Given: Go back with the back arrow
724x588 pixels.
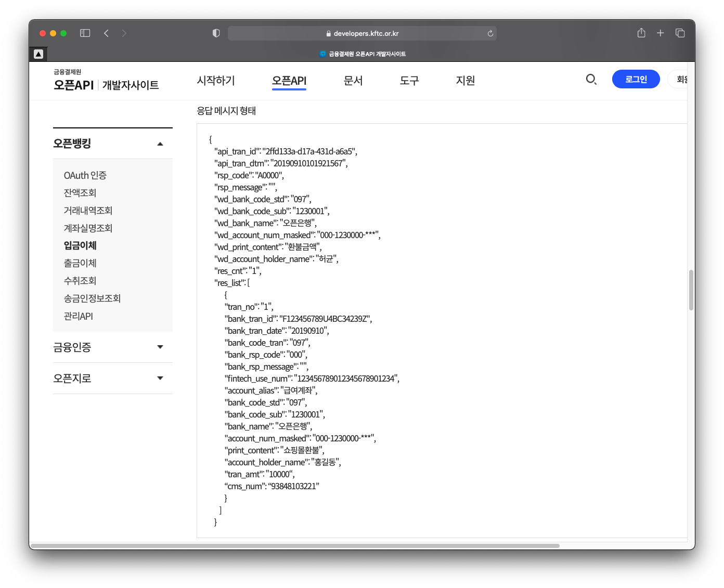Looking at the screenshot, I should pos(106,33).
